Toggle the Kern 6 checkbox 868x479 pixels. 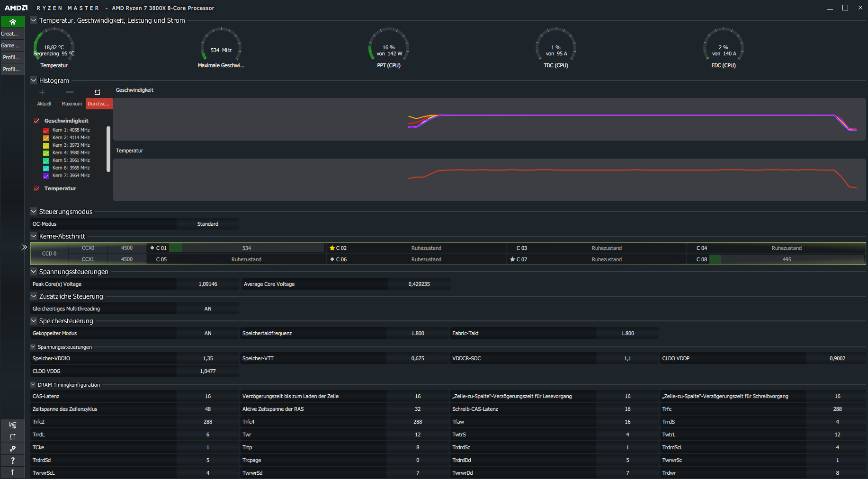tap(46, 168)
